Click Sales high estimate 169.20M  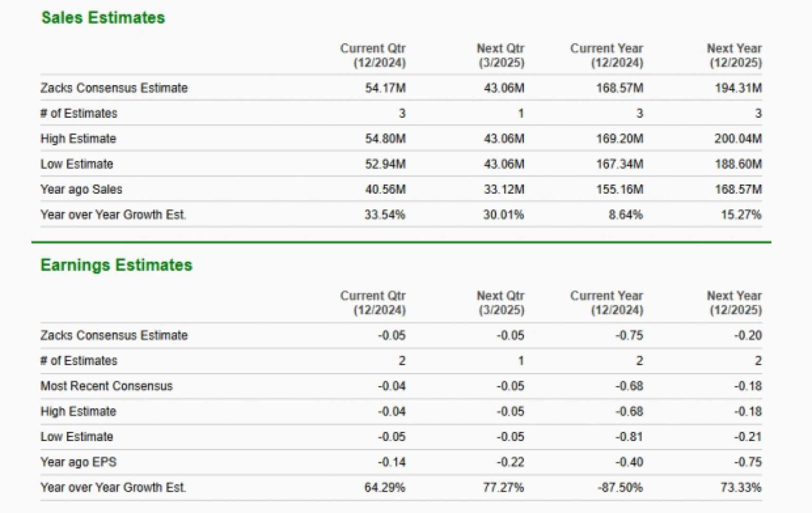[x=619, y=139]
